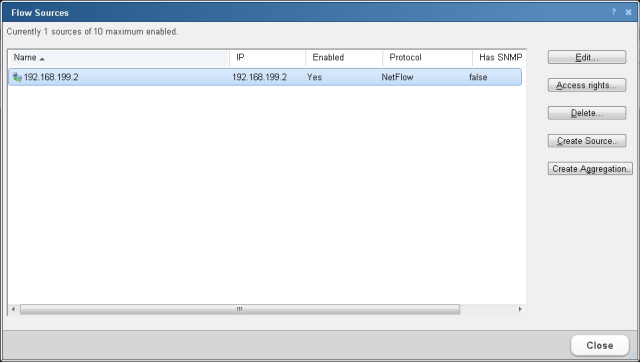Click the Edit button
Image resolution: width=640 pixels, height=362 pixels.
(x=587, y=57)
